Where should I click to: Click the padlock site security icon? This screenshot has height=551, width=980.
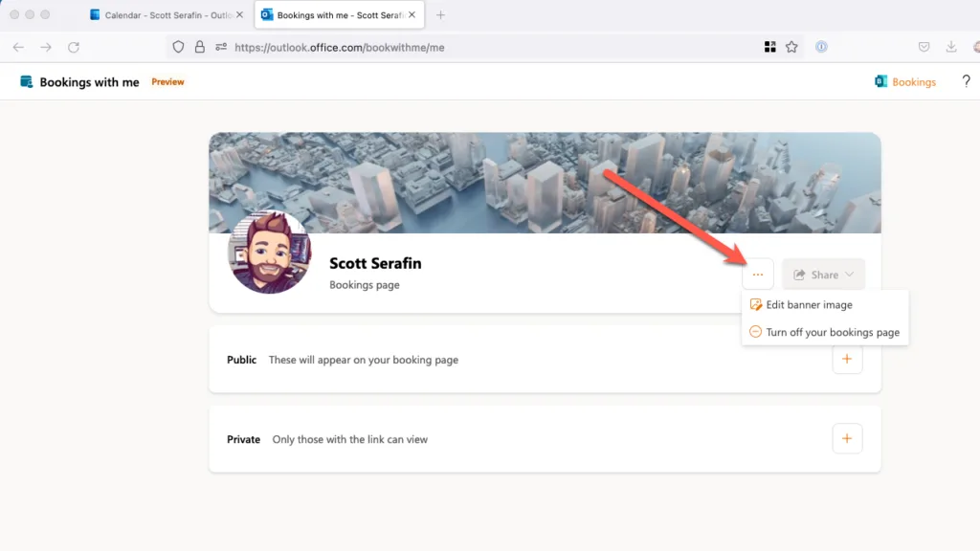pos(199,47)
